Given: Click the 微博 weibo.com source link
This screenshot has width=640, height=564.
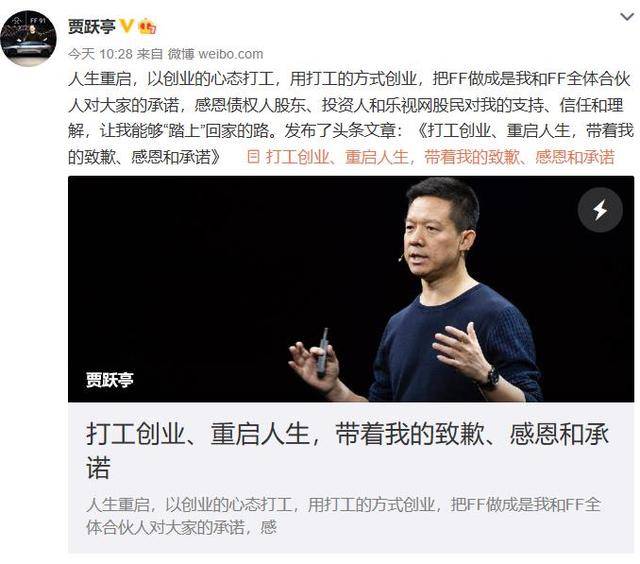Looking at the screenshot, I should point(215,53).
